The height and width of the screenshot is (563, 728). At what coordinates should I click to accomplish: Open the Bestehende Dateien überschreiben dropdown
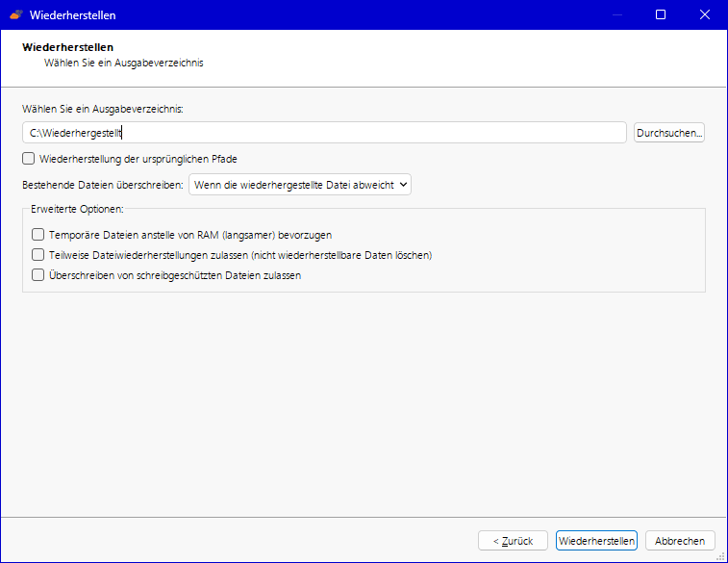[300, 185]
